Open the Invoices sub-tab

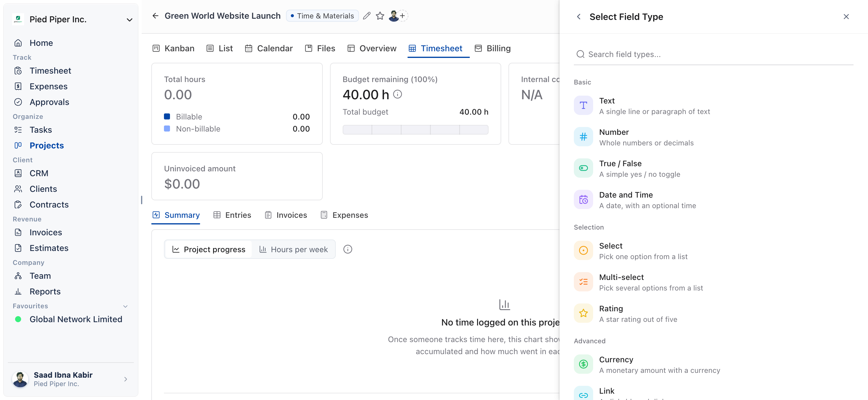coord(285,215)
